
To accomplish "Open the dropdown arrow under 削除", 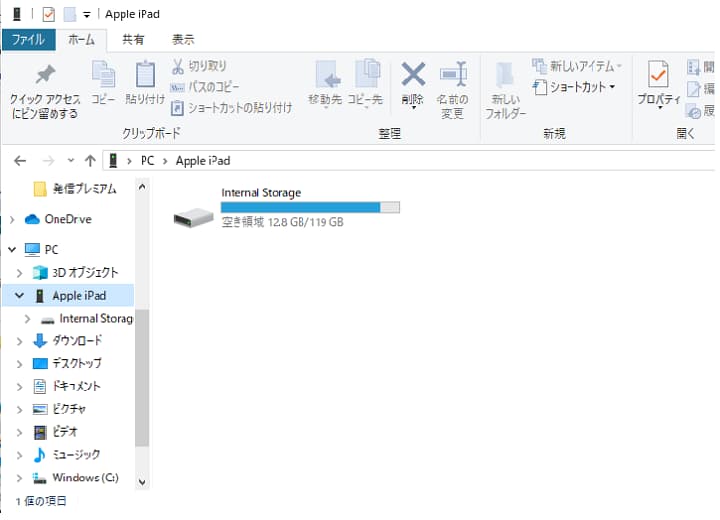I will click(413, 107).
